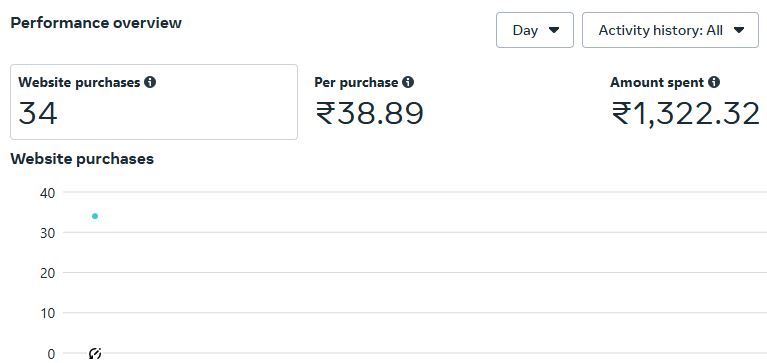The height and width of the screenshot is (363, 767).
Task: Click caret arrow in Activity history button
Action: pyautogui.click(x=739, y=30)
